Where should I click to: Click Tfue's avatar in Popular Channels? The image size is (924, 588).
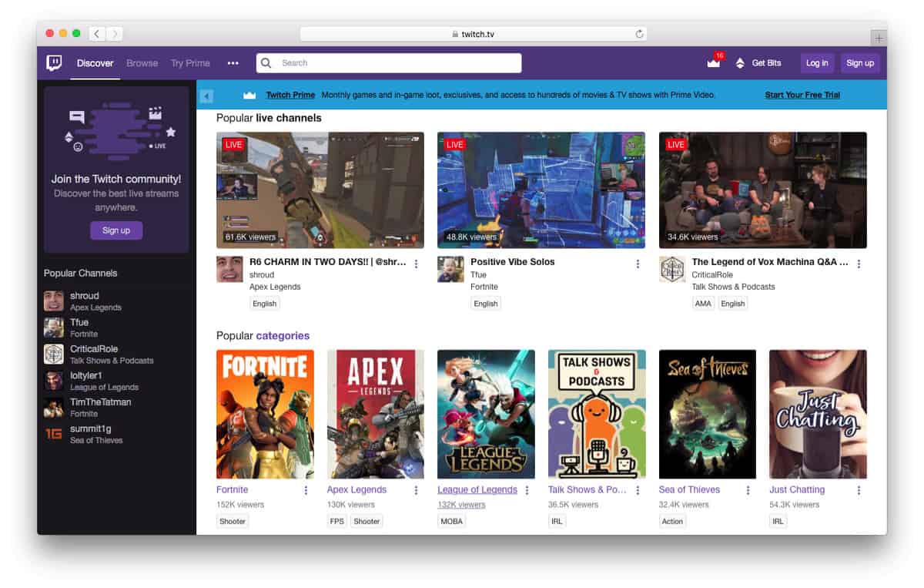click(x=53, y=328)
